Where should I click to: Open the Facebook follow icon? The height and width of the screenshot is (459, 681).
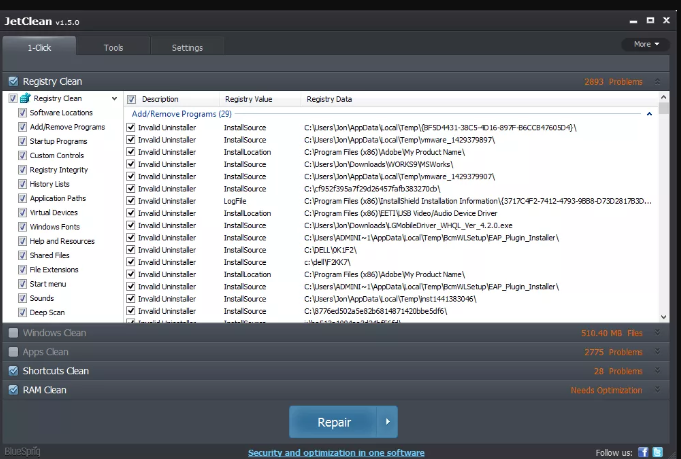point(643,452)
